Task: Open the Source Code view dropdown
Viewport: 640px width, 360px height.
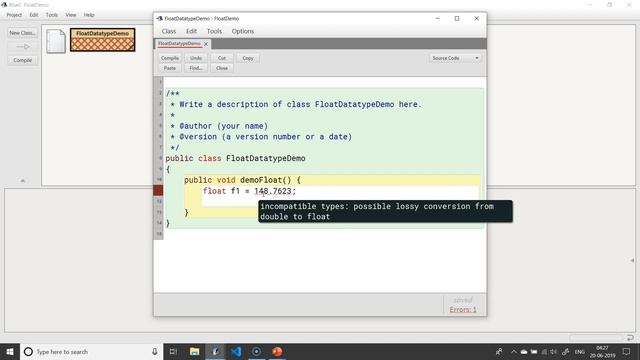Action: (x=456, y=58)
